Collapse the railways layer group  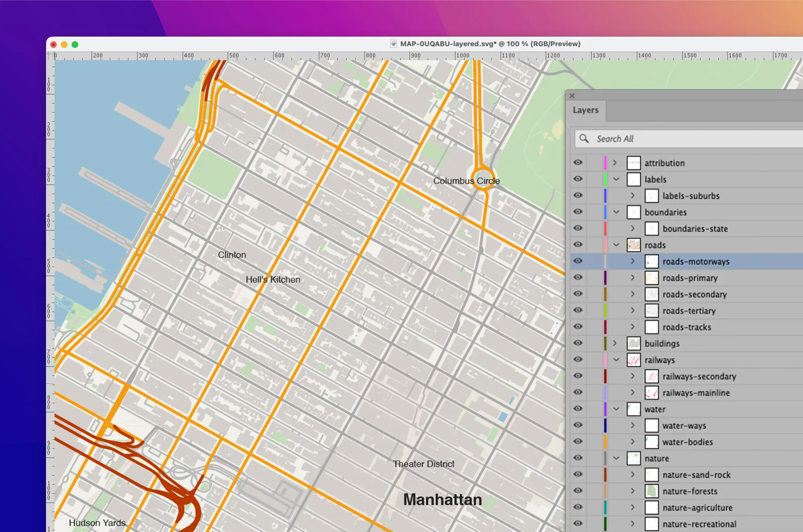pyautogui.click(x=616, y=360)
